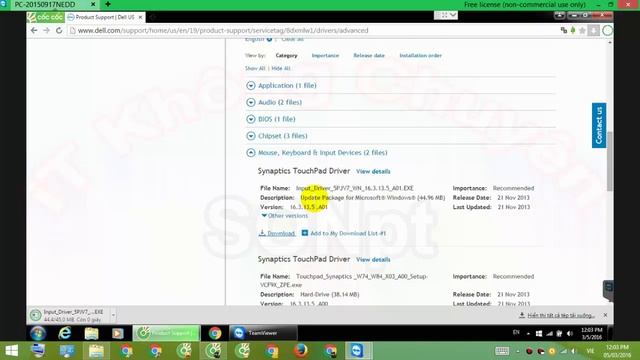
Task: Download the Input_Driver_5PJV7 file
Action: click(x=281, y=233)
